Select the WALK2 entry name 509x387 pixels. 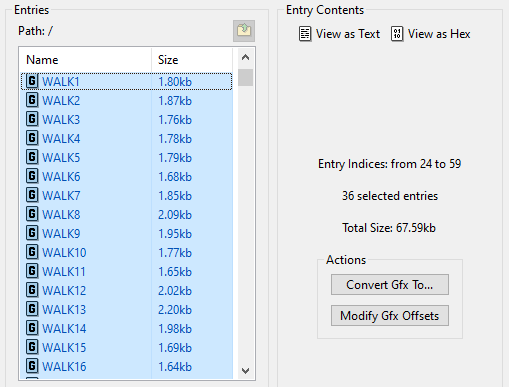61,101
